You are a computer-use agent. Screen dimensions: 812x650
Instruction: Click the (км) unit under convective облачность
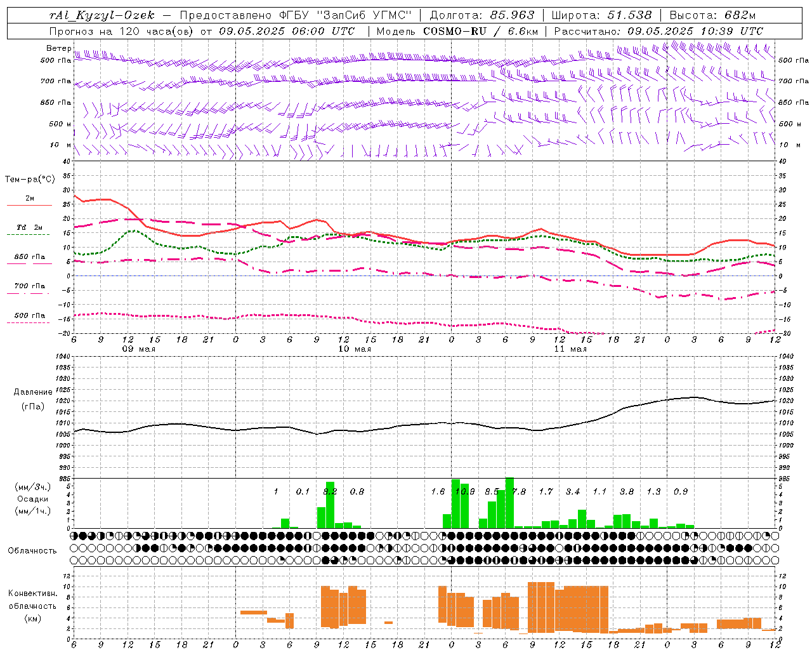click(33, 619)
